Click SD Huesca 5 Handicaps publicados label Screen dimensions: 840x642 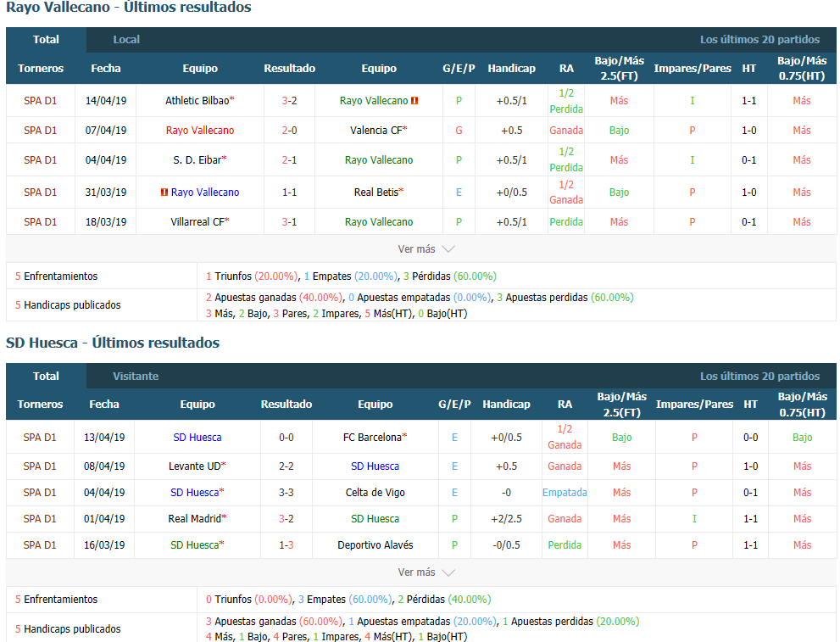coord(68,629)
